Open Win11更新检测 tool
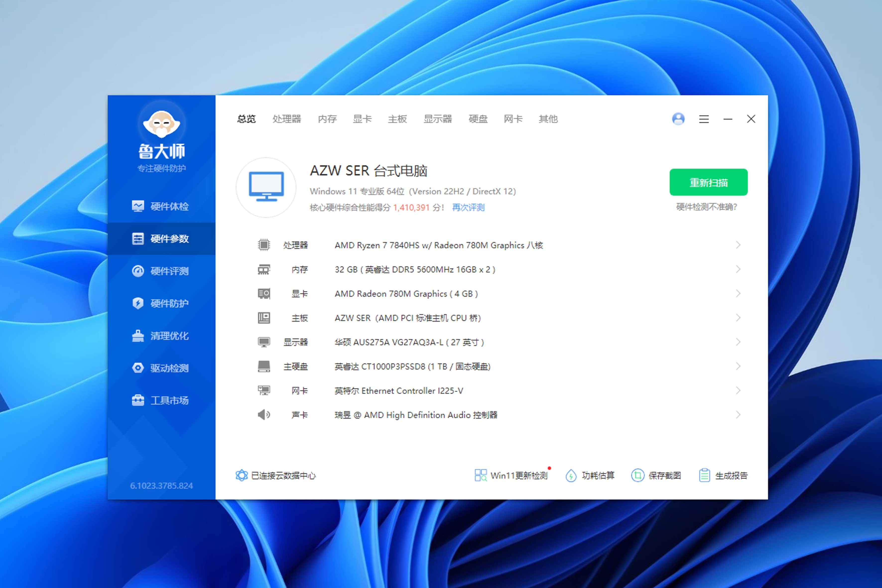 511,475
